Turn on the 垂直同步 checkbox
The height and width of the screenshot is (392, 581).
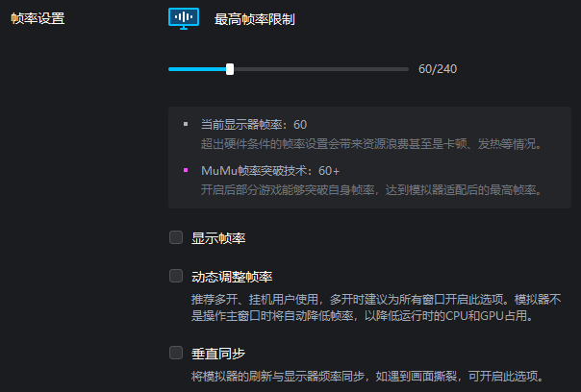(176, 353)
